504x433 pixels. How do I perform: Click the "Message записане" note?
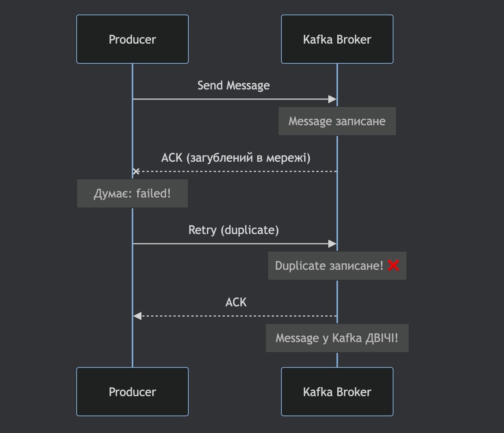point(337,121)
